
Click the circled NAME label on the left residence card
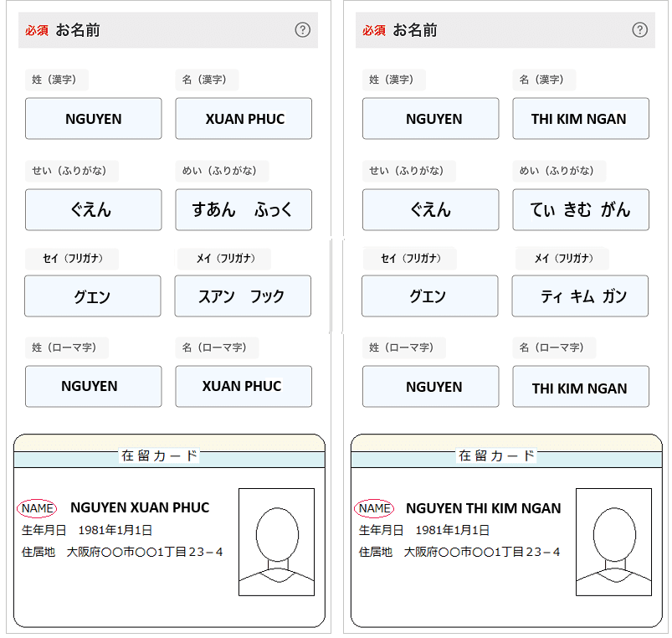click(37, 508)
